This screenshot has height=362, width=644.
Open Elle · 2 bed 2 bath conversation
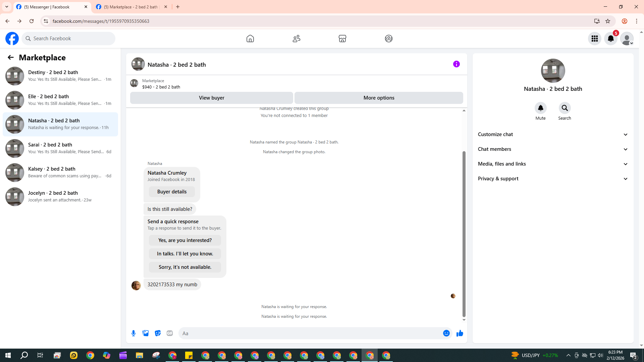[x=60, y=100]
